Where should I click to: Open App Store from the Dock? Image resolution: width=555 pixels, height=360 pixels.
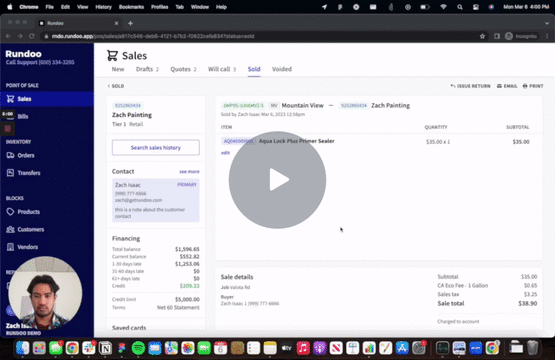[x=402, y=348]
